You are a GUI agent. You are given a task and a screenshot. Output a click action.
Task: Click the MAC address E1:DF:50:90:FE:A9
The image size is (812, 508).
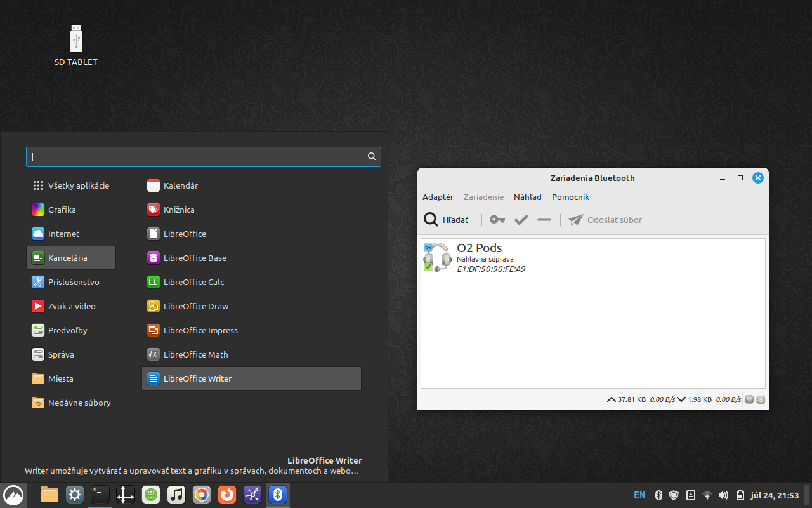coord(491,269)
